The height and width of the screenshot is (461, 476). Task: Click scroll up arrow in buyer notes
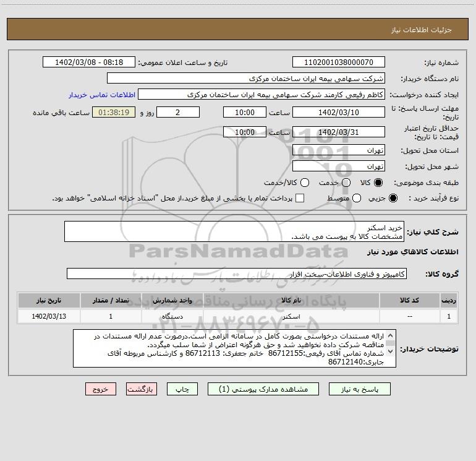tap(390, 336)
